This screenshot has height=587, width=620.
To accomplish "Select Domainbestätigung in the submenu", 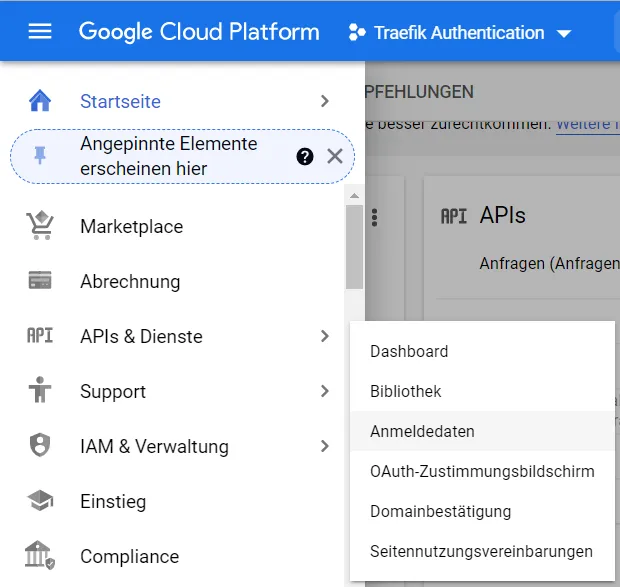I will [482, 512].
